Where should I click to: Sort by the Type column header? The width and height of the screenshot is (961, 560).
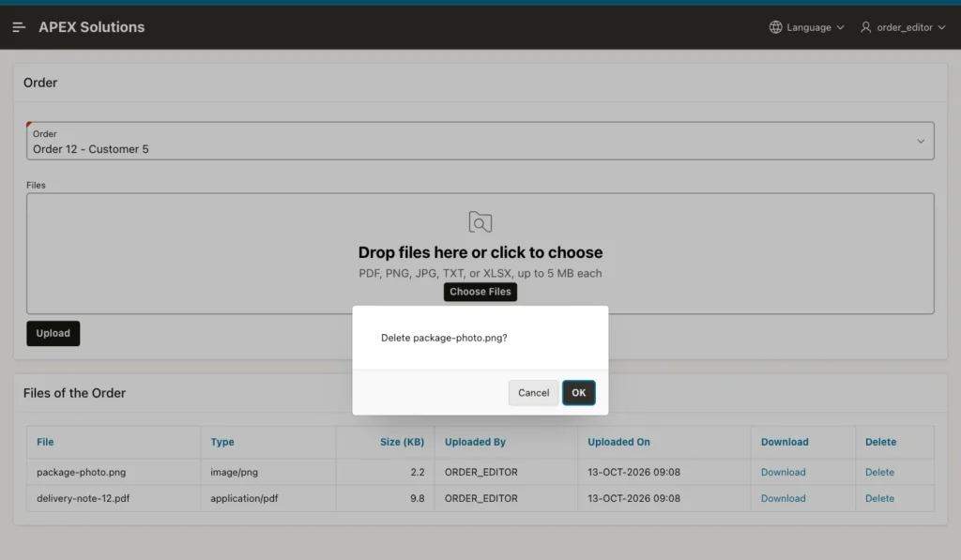221,442
